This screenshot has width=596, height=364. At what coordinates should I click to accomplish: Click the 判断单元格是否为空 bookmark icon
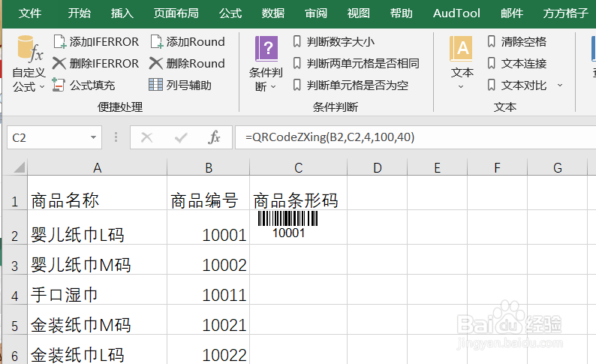pos(296,85)
